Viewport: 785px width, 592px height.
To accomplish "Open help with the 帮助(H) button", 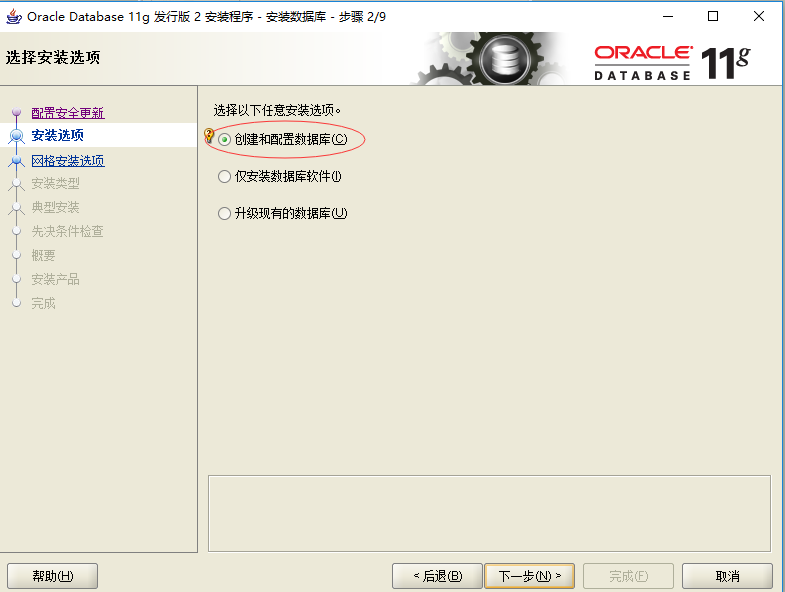I will (53, 576).
